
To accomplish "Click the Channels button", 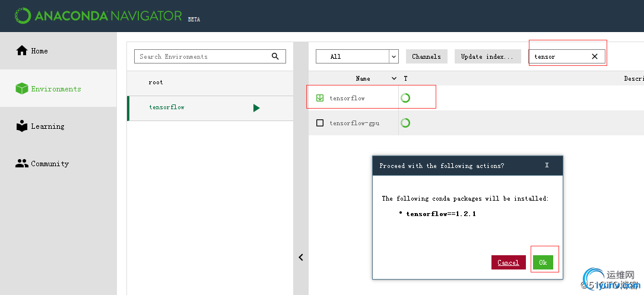I will [x=426, y=56].
